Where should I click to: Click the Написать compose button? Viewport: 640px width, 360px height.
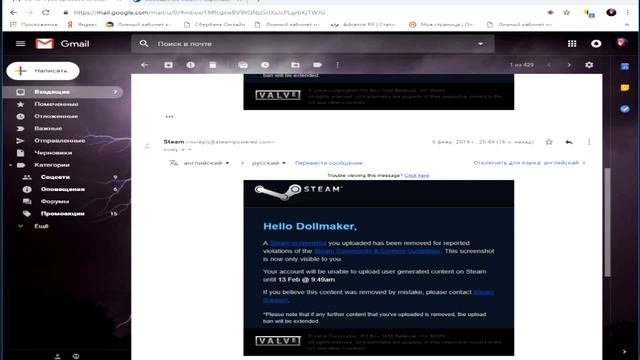(x=43, y=71)
